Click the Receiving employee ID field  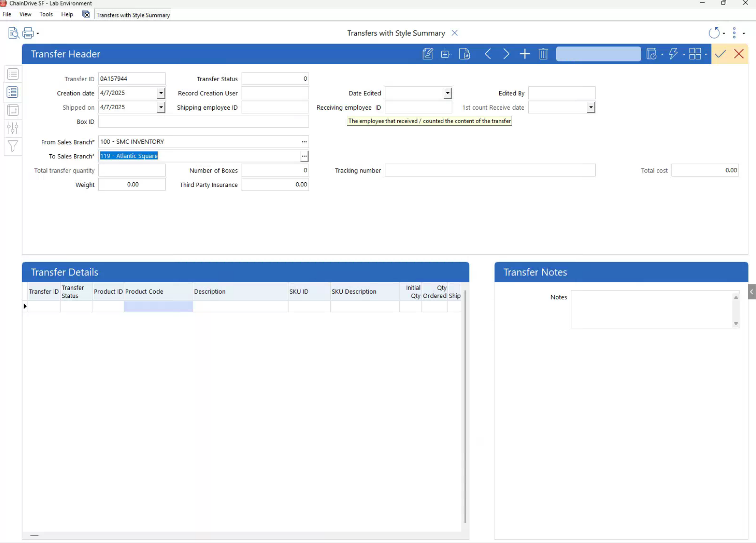[418, 107]
